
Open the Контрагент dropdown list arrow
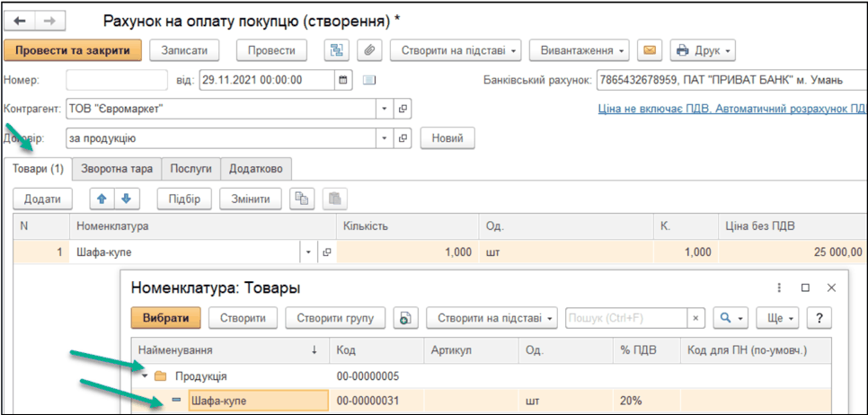(x=385, y=110)
